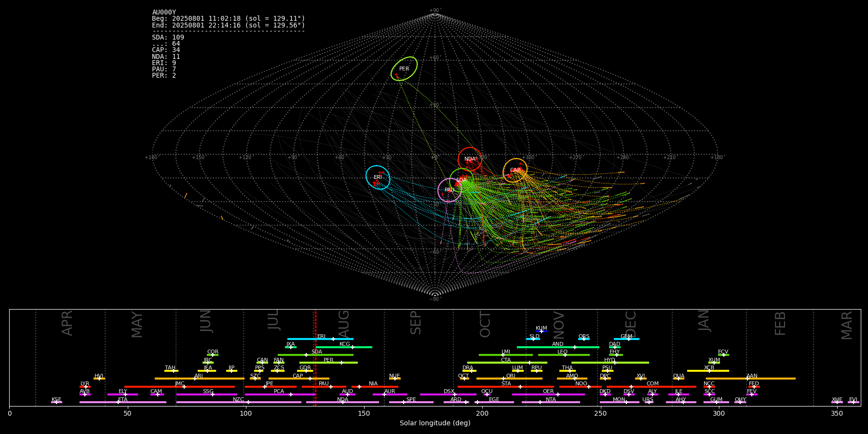Click the JMC shower bar in timeline

coord(179,387)
